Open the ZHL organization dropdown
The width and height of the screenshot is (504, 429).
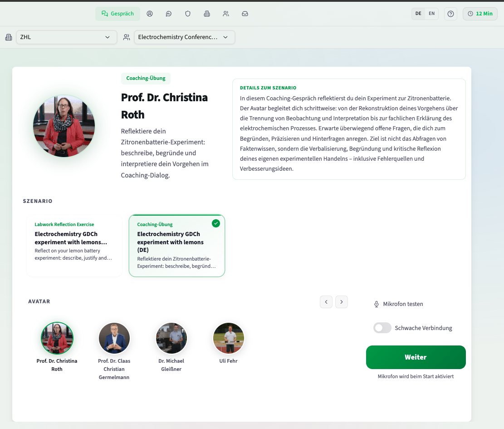[x=66, y=37]
